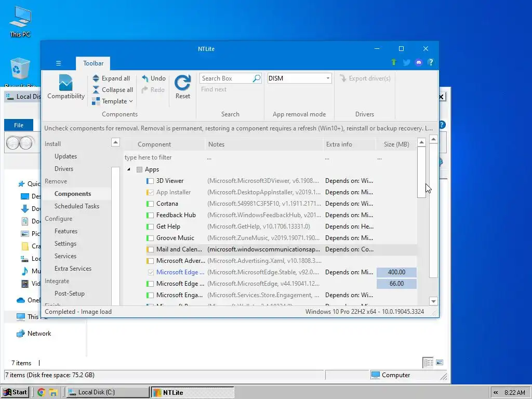Open the Template dropdown
Image resolution: width=532 pixels, height=399 pixels.
113,101
